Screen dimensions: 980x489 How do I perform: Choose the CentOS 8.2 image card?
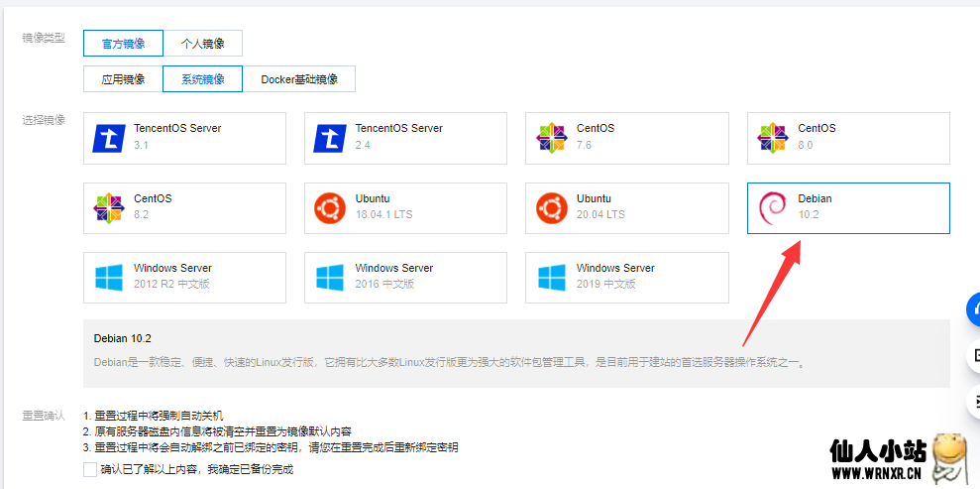pyautogui.click(x=184, y=208)
